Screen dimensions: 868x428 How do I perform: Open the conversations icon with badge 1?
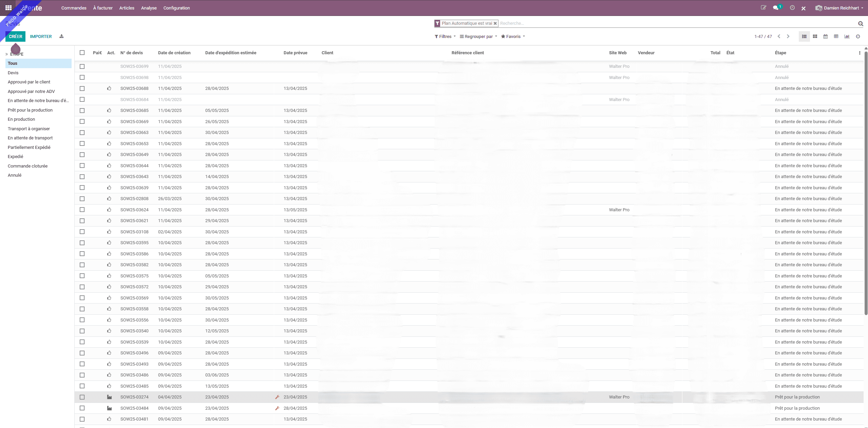[x=776, y=7]
